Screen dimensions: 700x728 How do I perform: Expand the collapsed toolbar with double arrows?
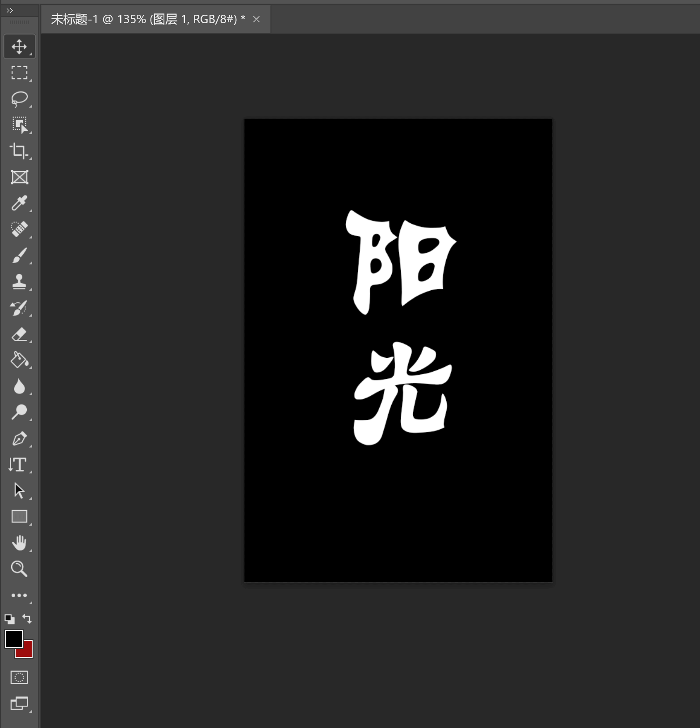[10, 10]
